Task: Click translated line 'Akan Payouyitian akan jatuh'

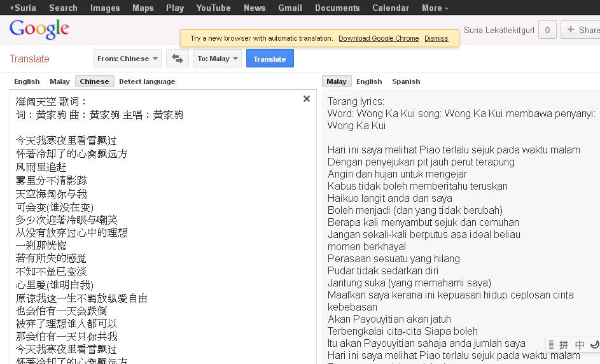Action: 389,319
